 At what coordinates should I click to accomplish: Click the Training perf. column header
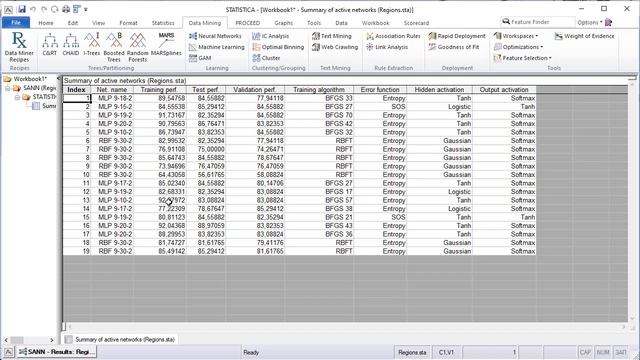point(160,89)
